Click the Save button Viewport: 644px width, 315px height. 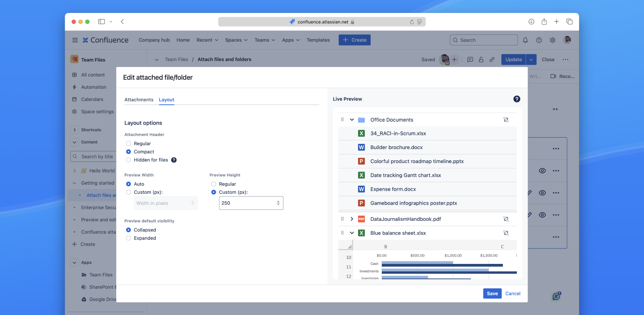click(492, 294)
